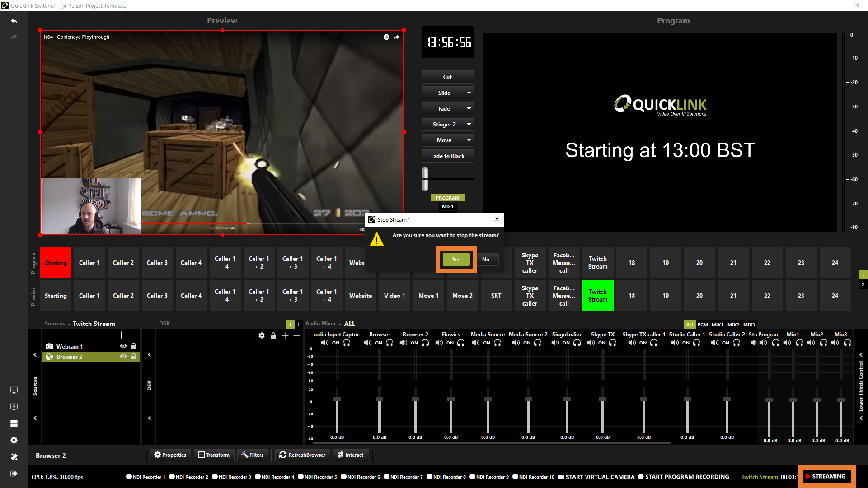
Task: Toggle NDI Recorder 1 radio button
Action: pyautogui.click(x=129, y=477)
